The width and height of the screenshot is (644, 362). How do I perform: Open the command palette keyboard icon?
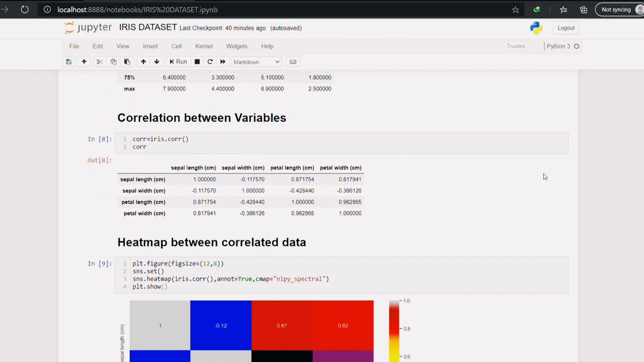pos(293,62)
